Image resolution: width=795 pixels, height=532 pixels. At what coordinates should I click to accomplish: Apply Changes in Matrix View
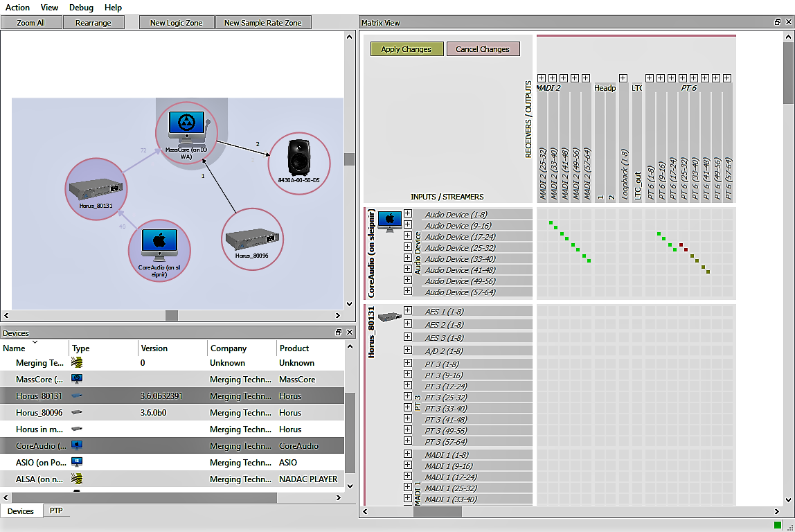point(407,48)
